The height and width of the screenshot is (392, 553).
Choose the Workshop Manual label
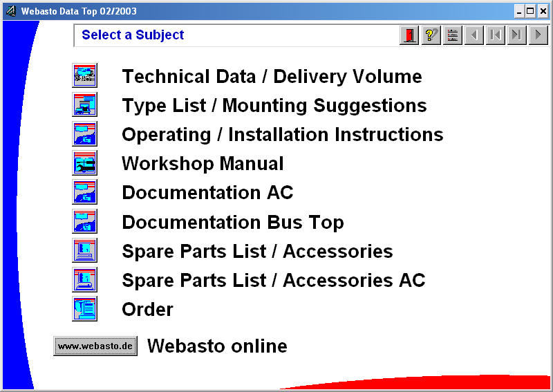coord(203,164)
